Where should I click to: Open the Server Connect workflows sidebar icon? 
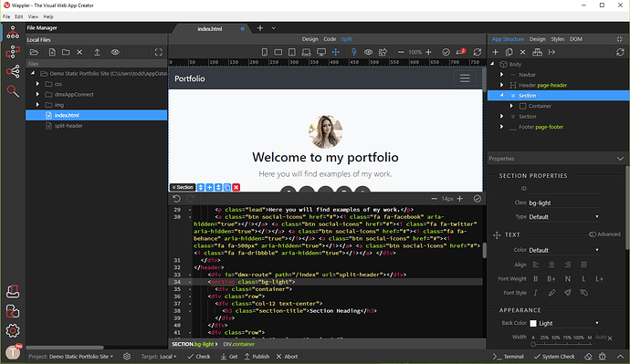point(13,52)
